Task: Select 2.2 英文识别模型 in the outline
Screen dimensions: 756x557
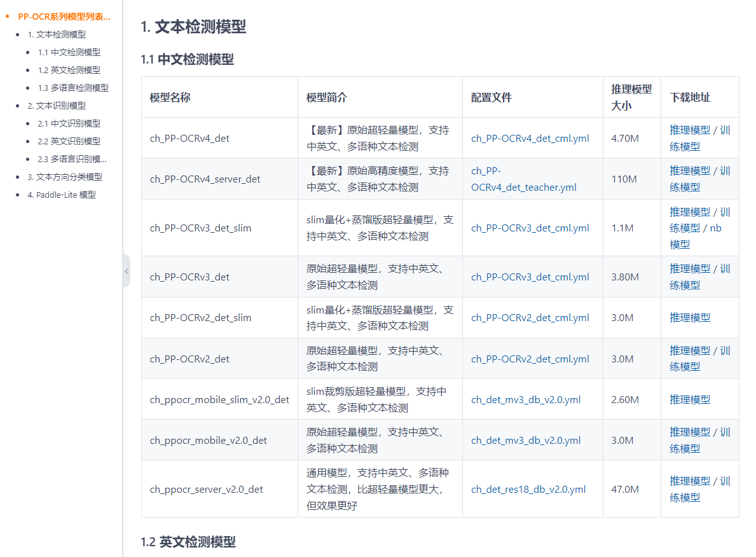Action: tap(69, 141)
